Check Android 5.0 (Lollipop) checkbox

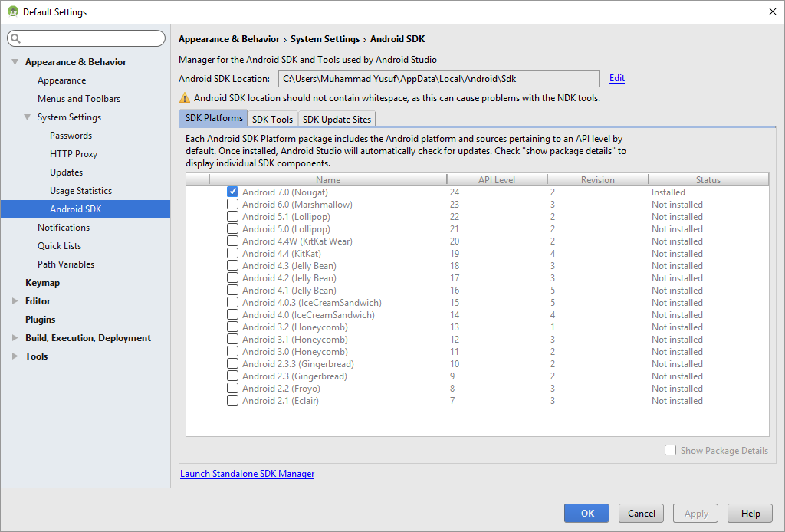tap(232, 228)
